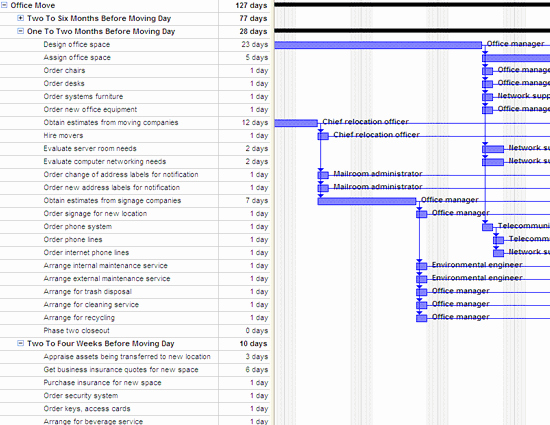The width and height of the screenshot is (550, 425).
Task: Click Obtain estimates from signage companies Gantt bar
Action: pos(367,201)
